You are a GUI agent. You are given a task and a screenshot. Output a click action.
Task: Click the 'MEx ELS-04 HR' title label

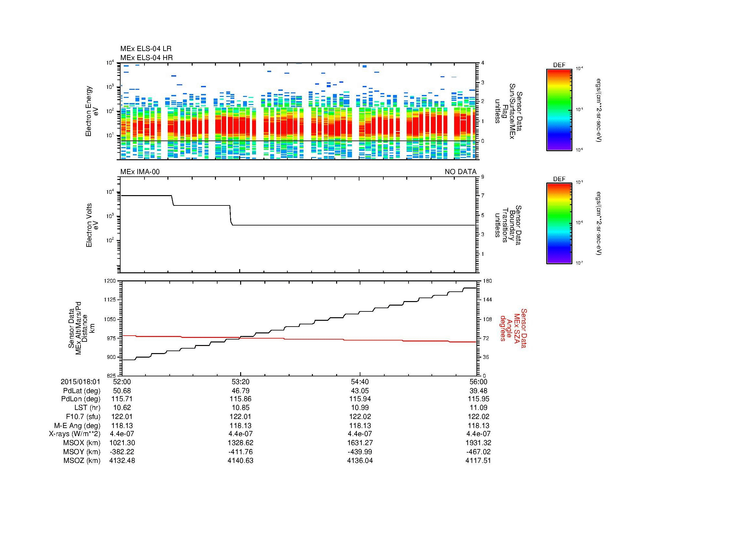click(146, 58)
